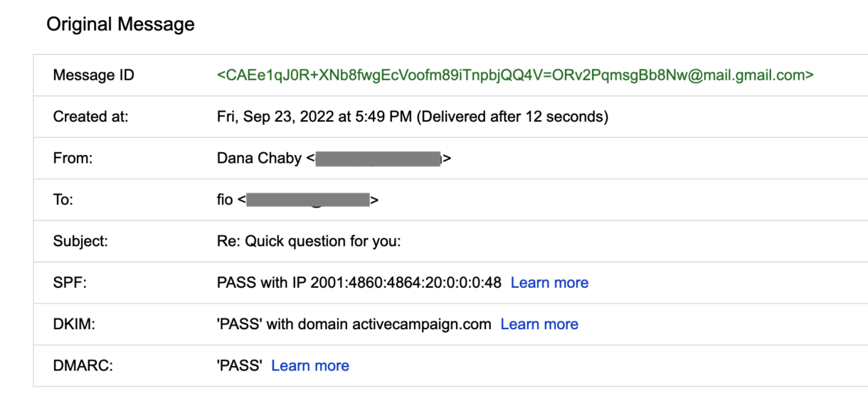Click Learn more after DMARC PASS
868x418 pixels.
310,365
